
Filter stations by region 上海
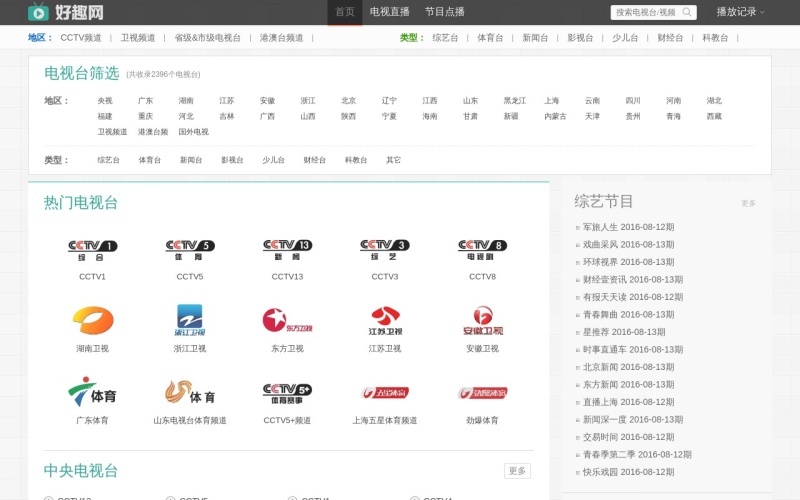552,101
